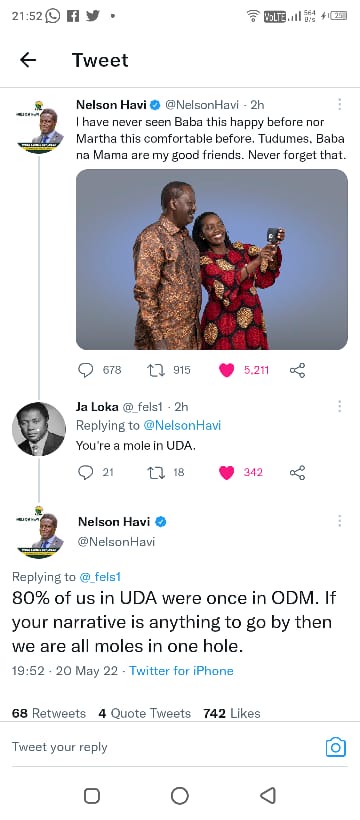This screenshot has width=360, height=820.
Task: Retweet Ja Loka's reply with 18 retweets
Action: point(156,472)
